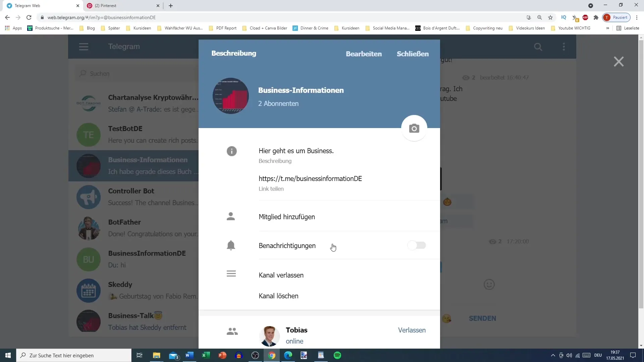
Task: Open a new browser tab
Action: click(x=171, y=6)
